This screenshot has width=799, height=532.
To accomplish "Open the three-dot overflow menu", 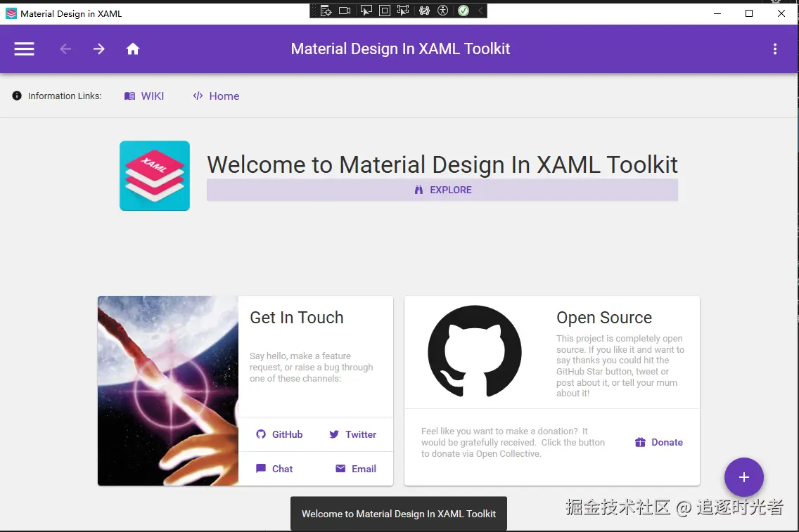I will pos(775,49).
